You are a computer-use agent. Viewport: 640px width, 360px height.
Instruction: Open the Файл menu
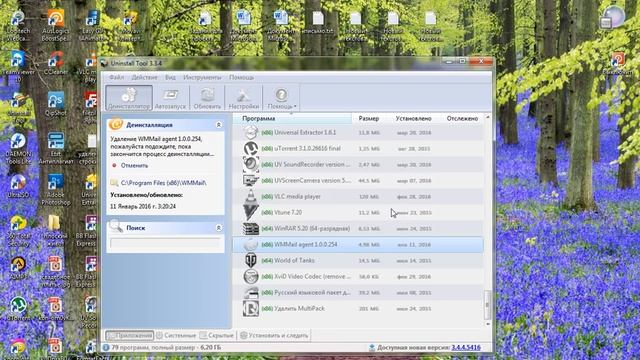click(x=117, y=77)
